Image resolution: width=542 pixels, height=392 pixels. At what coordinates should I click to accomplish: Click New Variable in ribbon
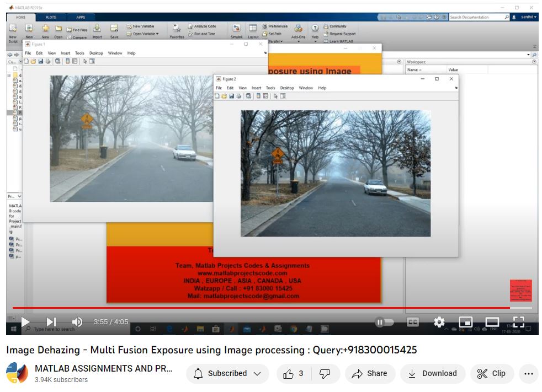(141, 26)
